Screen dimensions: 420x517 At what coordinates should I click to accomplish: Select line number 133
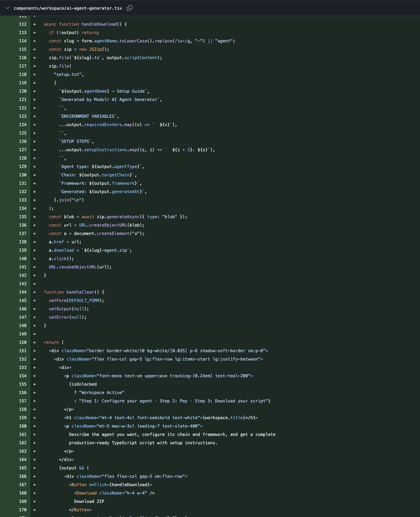point(23,200)
